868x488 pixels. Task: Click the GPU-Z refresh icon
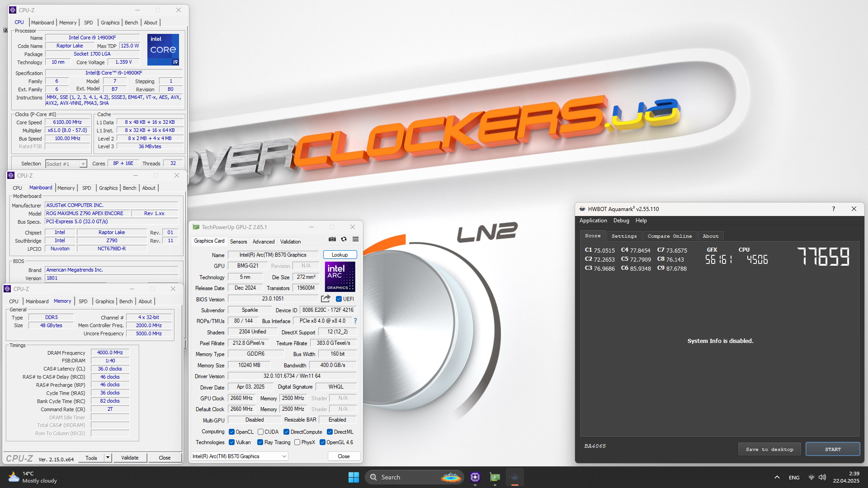[344, 239]
